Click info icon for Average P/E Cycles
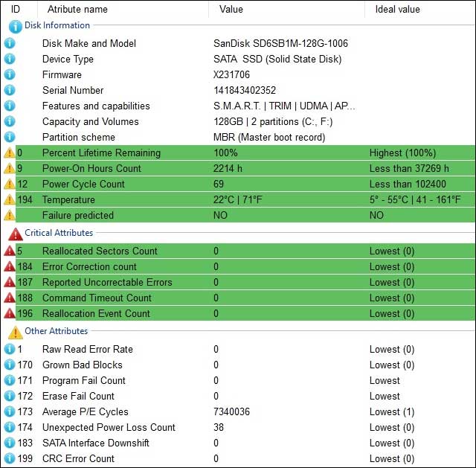The image size is (476, 468). click(x=10, y=411)
